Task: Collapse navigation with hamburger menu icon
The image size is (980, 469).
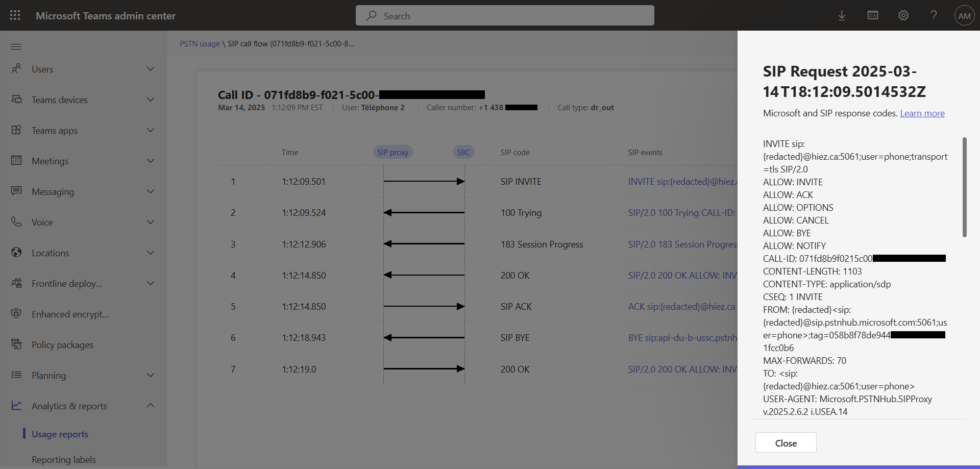Action: point(16,47)
